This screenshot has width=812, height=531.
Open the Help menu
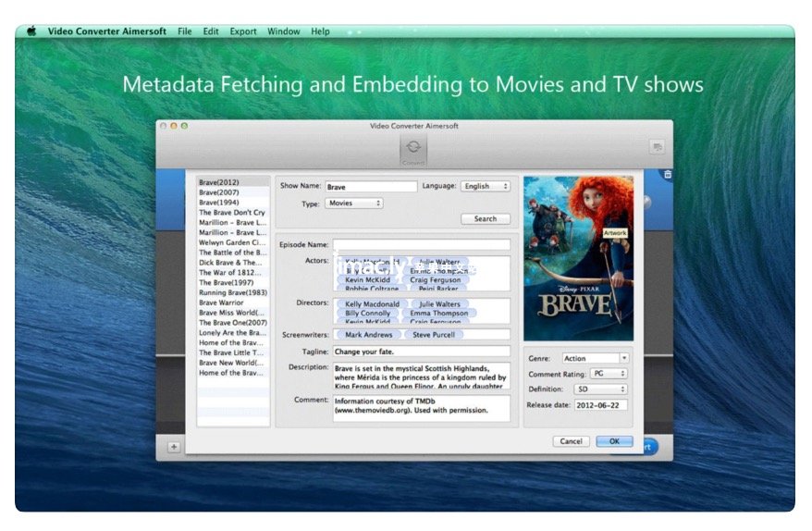[320, 31]
